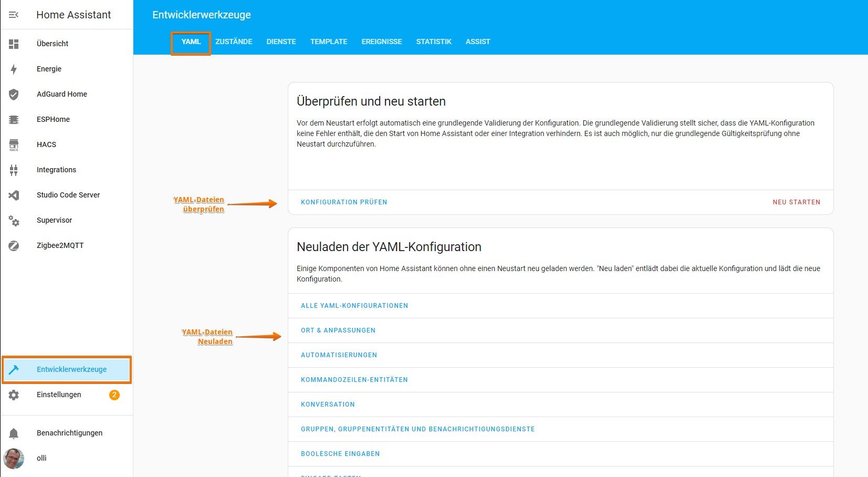
Task: Click the orange Einstellungen badge showing 2
Action: tap(114, 395)
